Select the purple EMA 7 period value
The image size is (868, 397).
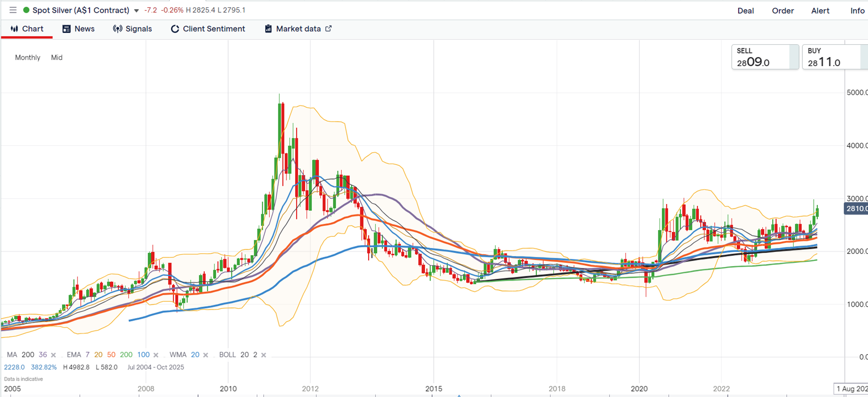pyautogui.click(x=87, y=355)
